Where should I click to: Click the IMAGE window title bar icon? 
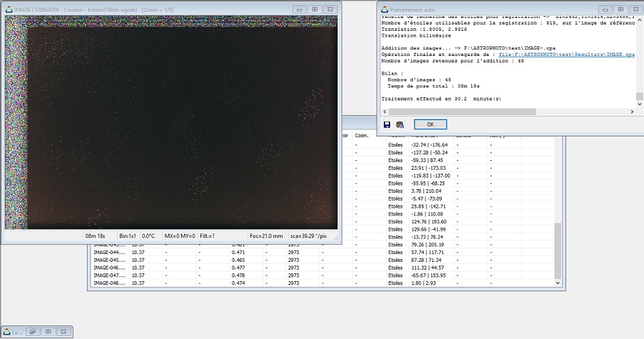coord(9,10)
